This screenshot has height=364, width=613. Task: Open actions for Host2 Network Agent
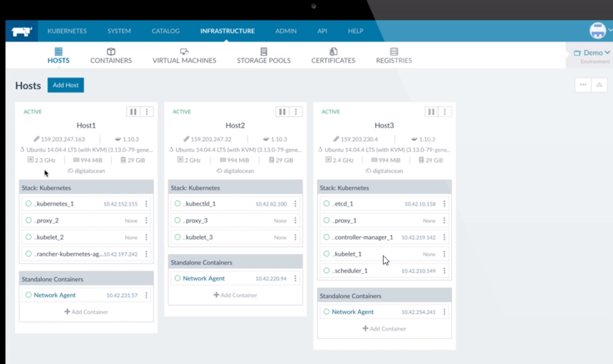(295, 278)
